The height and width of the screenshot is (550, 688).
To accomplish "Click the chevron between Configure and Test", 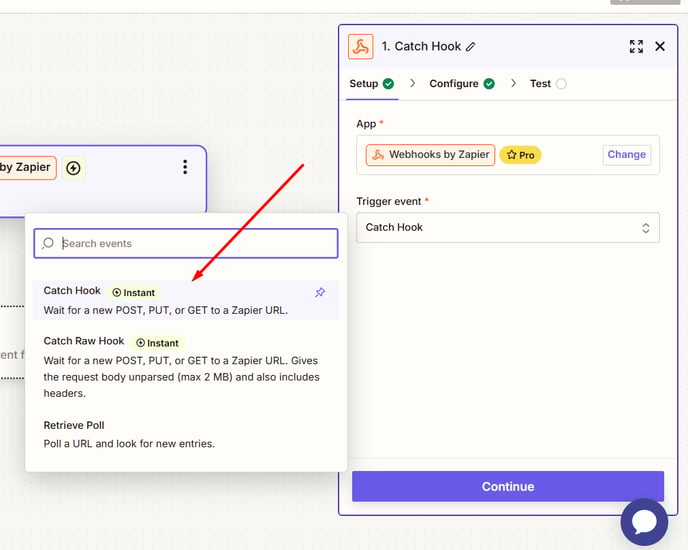I will pos(513,83).
